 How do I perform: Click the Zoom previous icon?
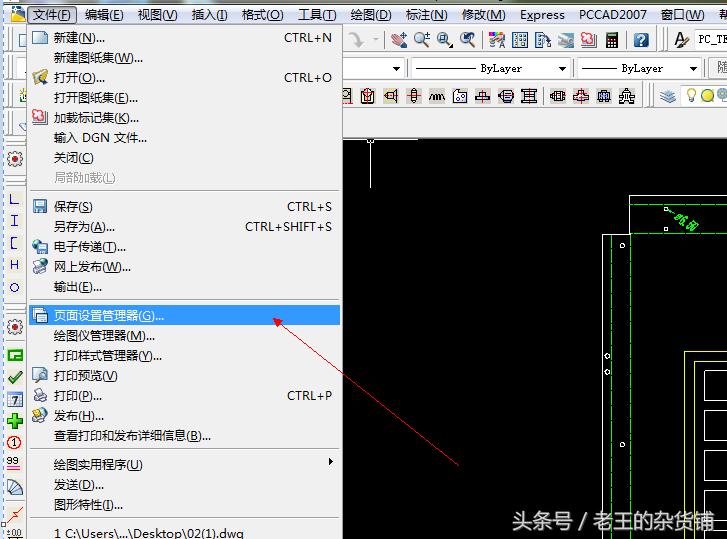pos(467,40)
